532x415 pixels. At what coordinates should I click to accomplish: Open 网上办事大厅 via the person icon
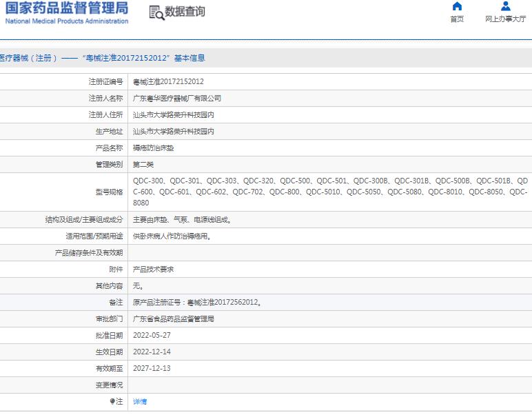tap(505, 7)
